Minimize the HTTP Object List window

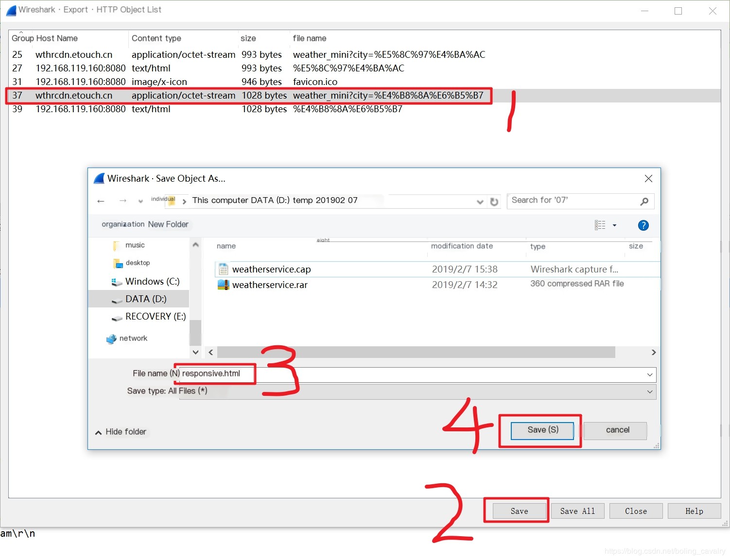pyautogui.click(x=644, y=11)
